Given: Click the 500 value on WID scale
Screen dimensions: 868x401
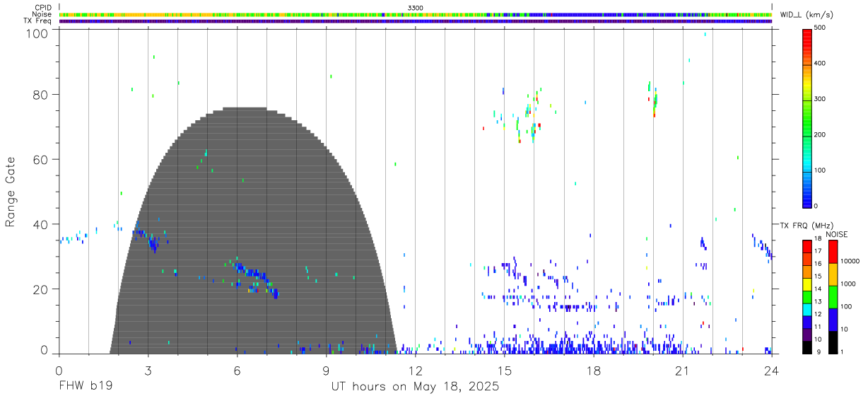Looking at the screenshot, I should click(820, 28).
